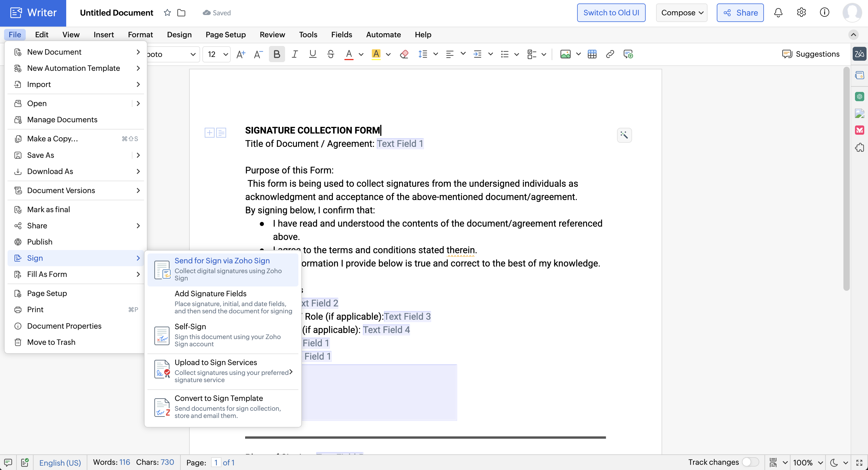The image size is (868, 470).
Task: Insert a table using toolbar icon
Action: click(x=592, y=54)
